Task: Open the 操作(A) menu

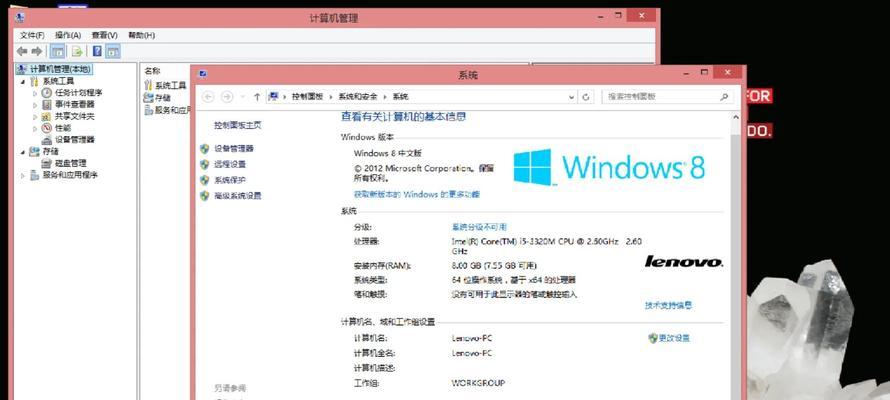Action: point(68,35)
